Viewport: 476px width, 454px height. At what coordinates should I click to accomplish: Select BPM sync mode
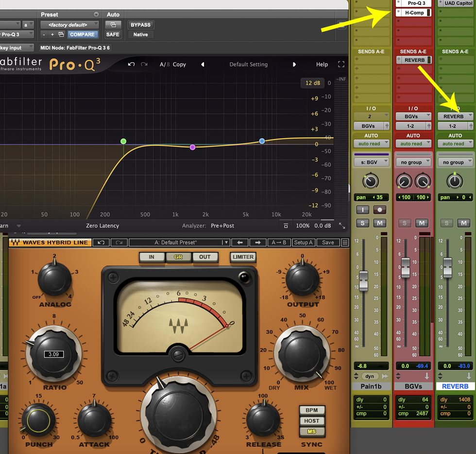(x=312, y=410)
